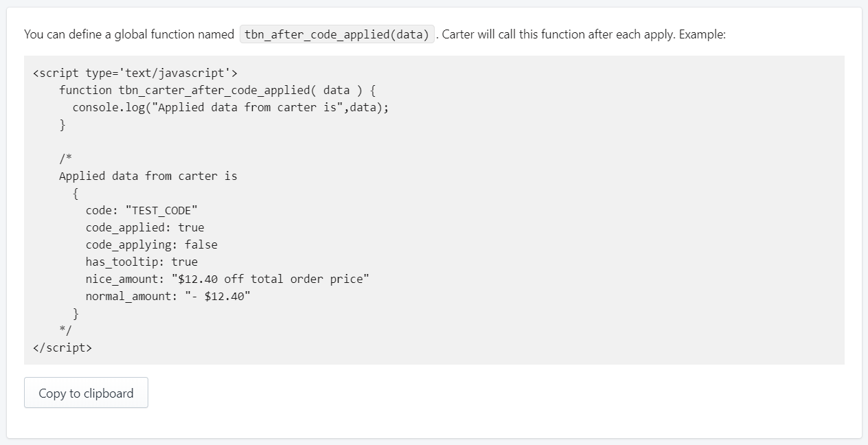Click the has_tooltip: true line
Viewport: 868px width, 445px height.
141,262
